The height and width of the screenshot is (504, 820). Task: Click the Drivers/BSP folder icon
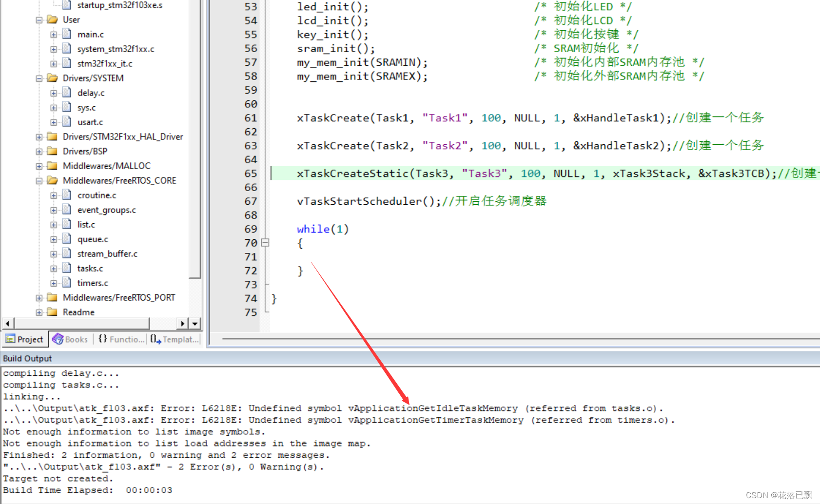(52, 151)
